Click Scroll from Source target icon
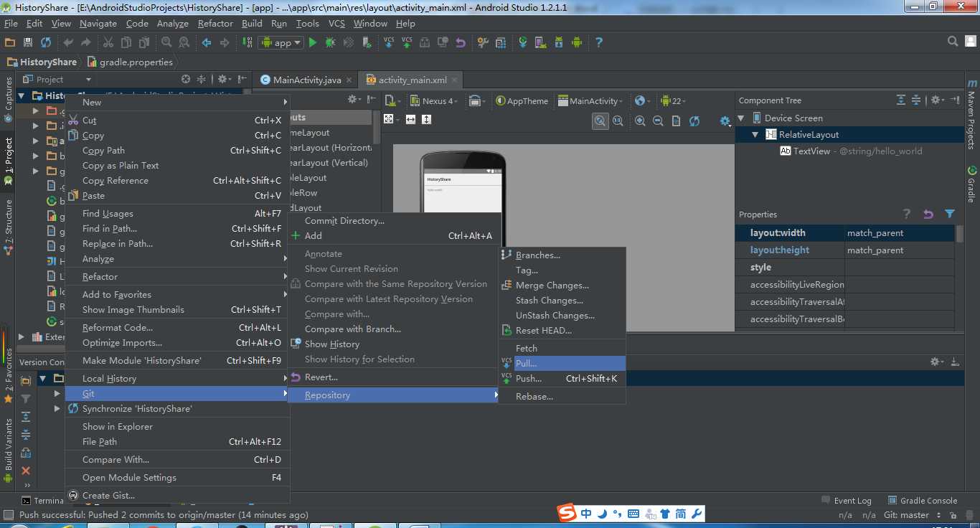980x528 pixels. [x=186, y=79]
